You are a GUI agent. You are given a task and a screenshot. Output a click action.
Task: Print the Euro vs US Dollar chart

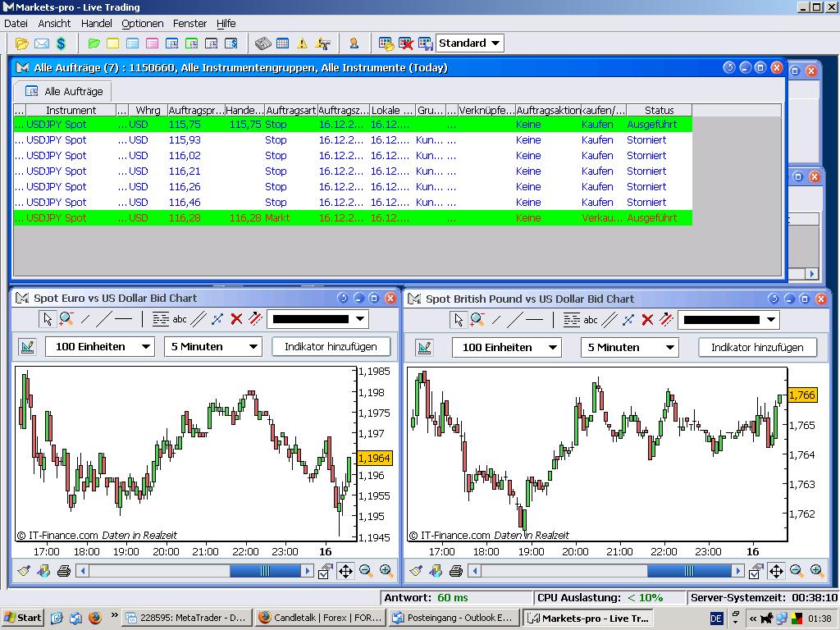coord(64,571)
